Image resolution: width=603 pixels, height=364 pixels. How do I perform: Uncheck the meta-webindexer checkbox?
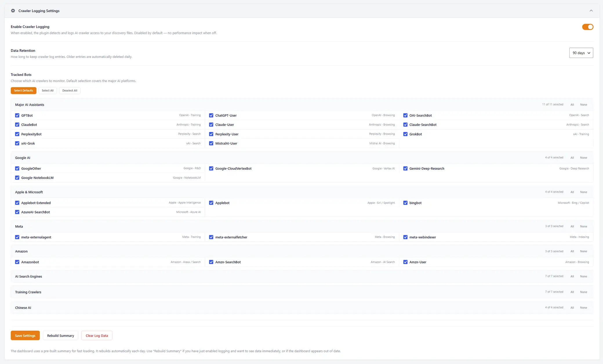(x=405, y=237)
